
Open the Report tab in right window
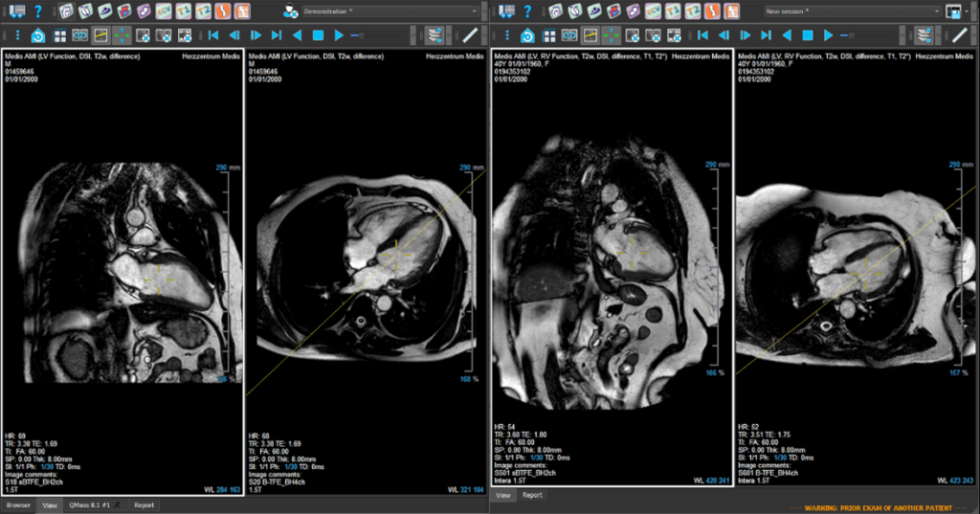click(x=532, y=496)
